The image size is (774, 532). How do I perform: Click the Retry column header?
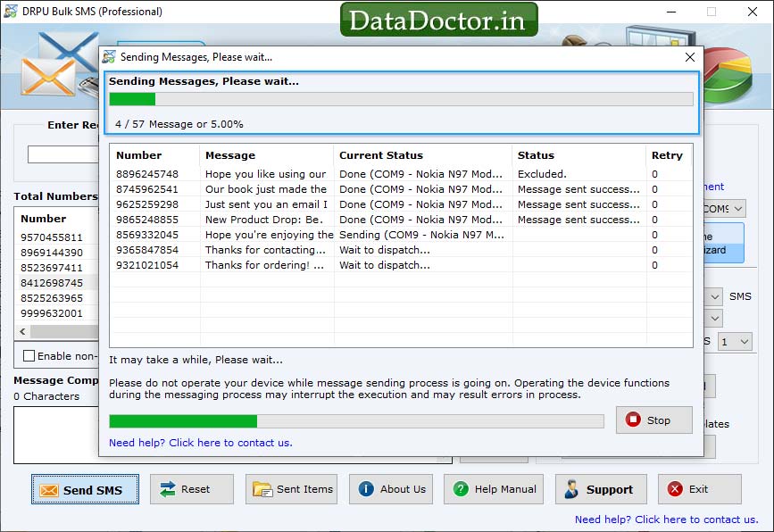pos(667,155)
